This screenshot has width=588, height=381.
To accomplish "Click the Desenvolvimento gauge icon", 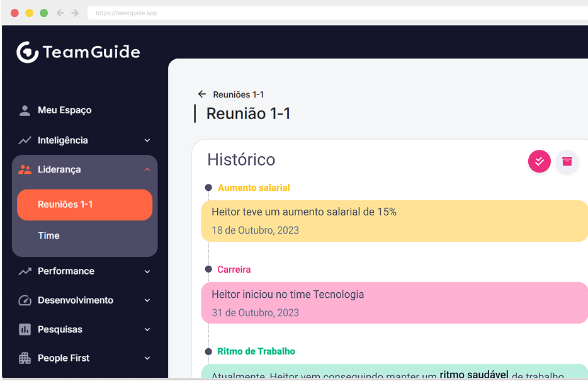I will tap(25, 300).
